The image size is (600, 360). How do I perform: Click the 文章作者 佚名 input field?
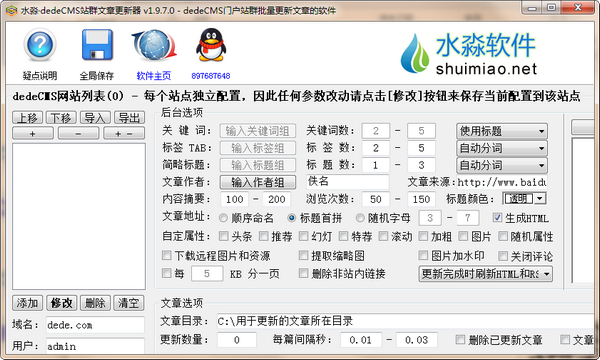coord(347,182)
